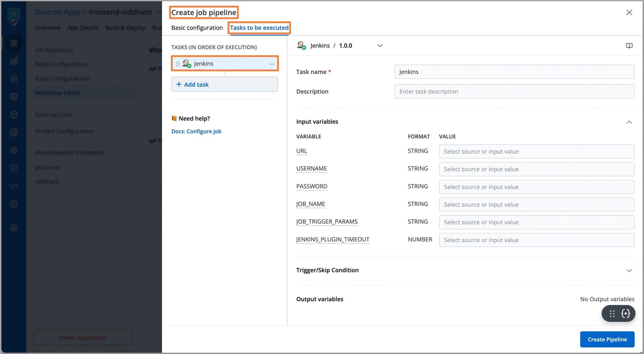
Task: Expand the Trigger/Skip Condition section
Action: (x=629, y=271)
